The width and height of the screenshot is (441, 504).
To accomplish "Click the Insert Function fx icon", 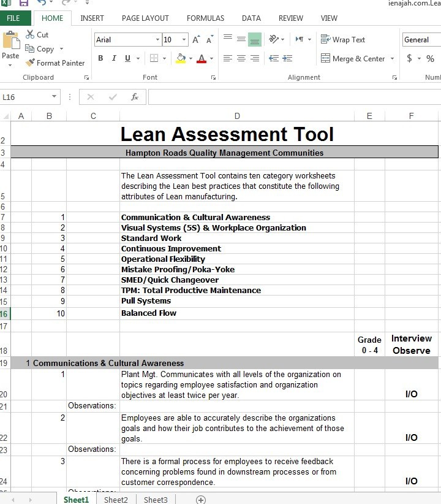I will coord(135,97).
